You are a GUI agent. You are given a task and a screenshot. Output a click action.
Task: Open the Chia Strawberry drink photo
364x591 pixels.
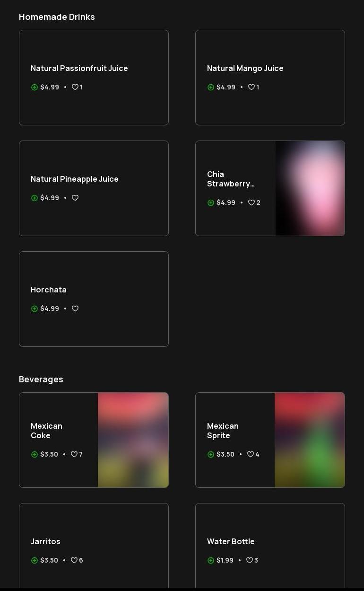point(310,188)
